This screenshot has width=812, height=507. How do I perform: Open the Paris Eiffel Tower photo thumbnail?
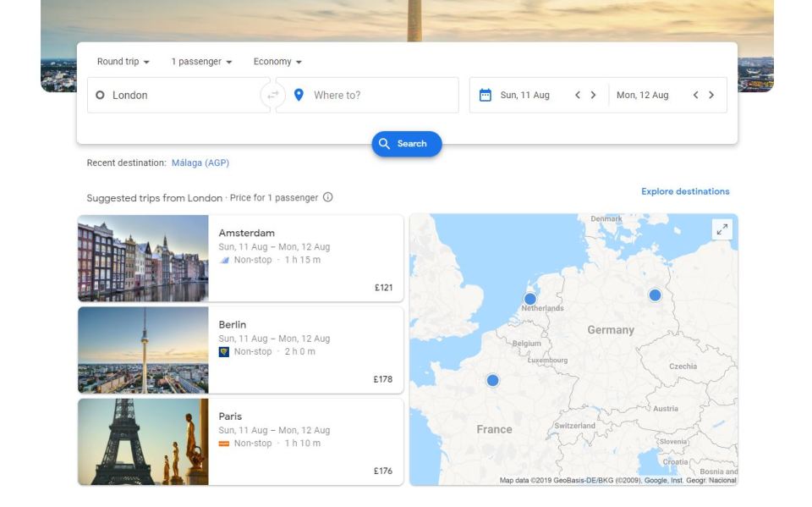pyautogui.click(x=144, y=442)
